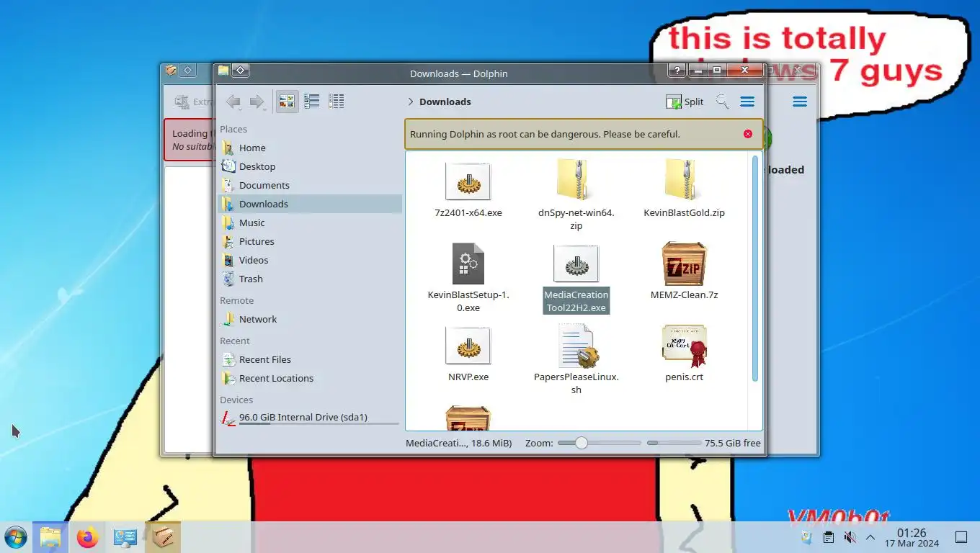The image size is (980, 553).
Task: Click the Dolphin titlebar folder icon
Action: pos(223,71)
